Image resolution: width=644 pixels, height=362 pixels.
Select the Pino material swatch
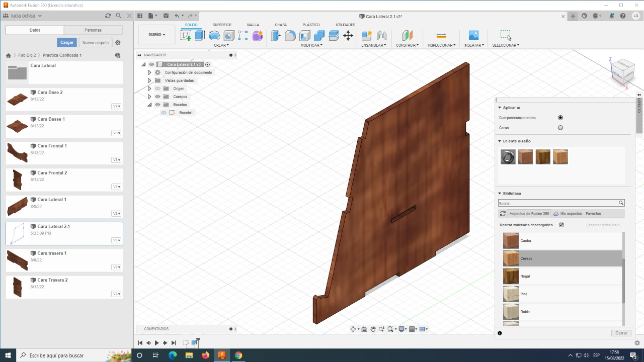click(511, 294)
